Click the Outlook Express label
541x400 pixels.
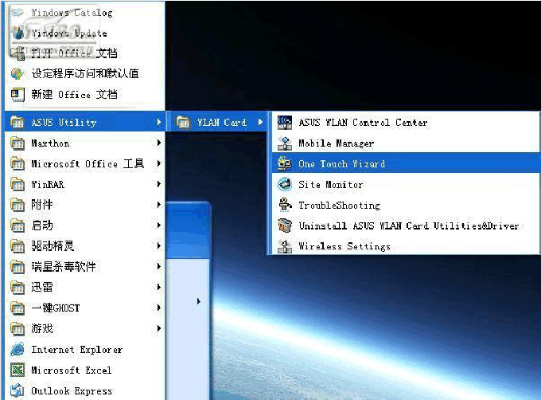click(72, 391)
